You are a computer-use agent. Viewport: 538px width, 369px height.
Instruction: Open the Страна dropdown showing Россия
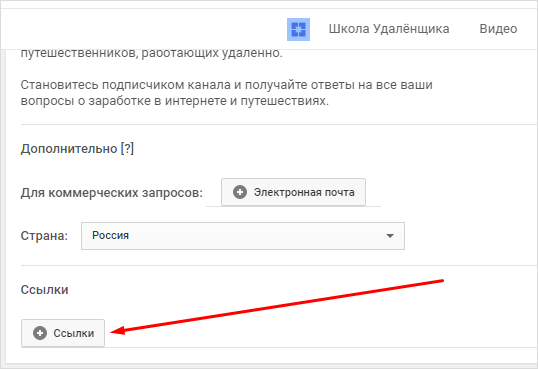point(243,236)
